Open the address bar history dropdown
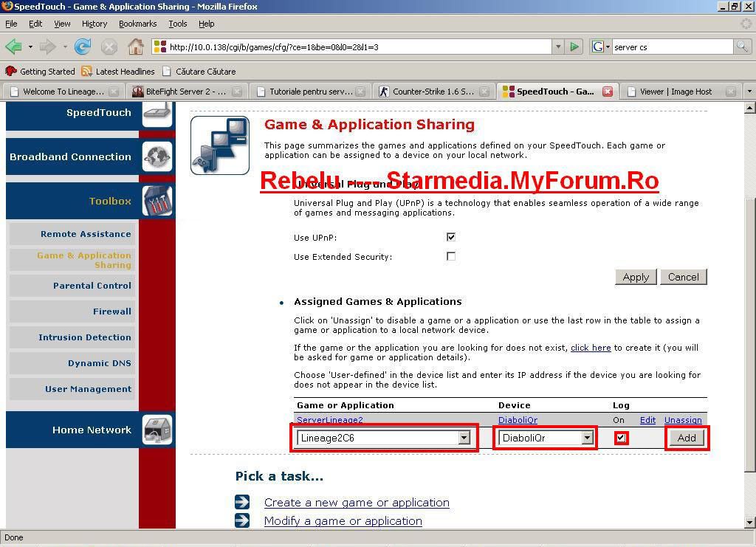Viewport: 756px width, 547px height. pyautogui.click(x=558, y=47)
